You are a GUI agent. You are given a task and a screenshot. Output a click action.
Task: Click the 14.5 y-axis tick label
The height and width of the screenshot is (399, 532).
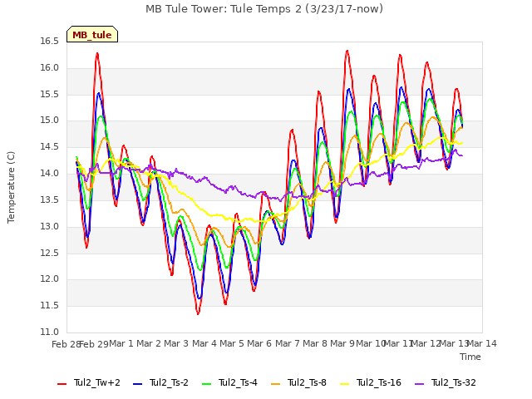coord(50,147)
